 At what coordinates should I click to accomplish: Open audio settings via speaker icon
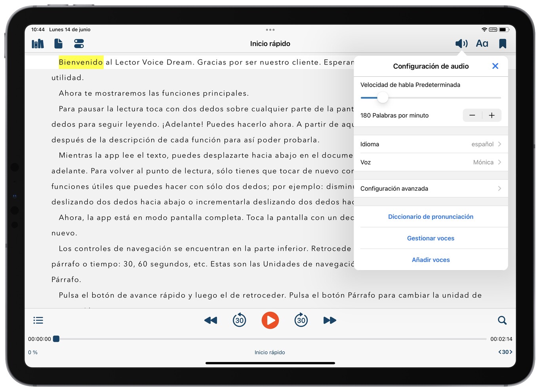(x=461, y=44)
